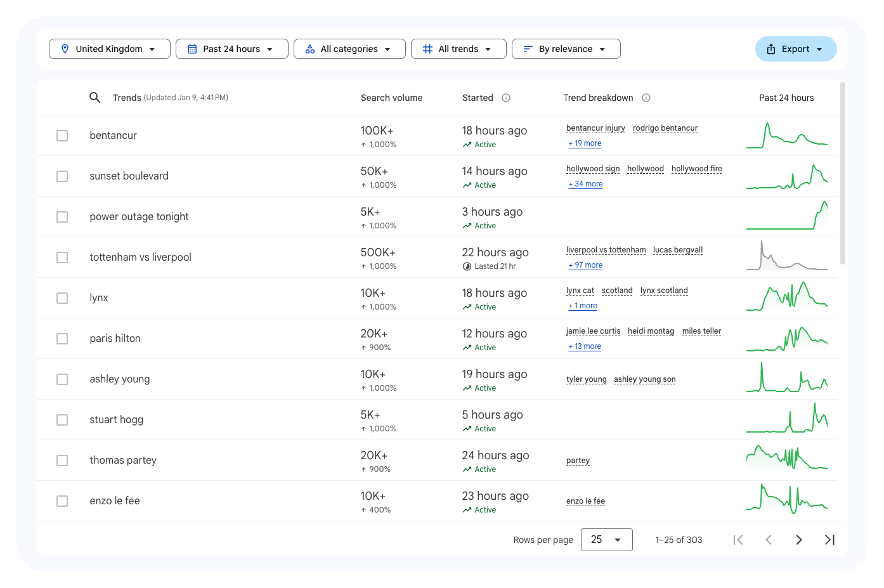Image resolution: width=884 pixels, height=588 pixels.
Task: Check the tottenham vs liverpool row
Action: pyautogui.click(x=62, y=258)
